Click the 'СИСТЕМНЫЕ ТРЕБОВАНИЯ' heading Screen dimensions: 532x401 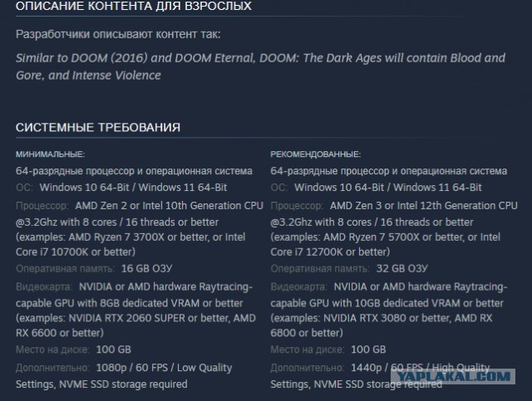98,128
